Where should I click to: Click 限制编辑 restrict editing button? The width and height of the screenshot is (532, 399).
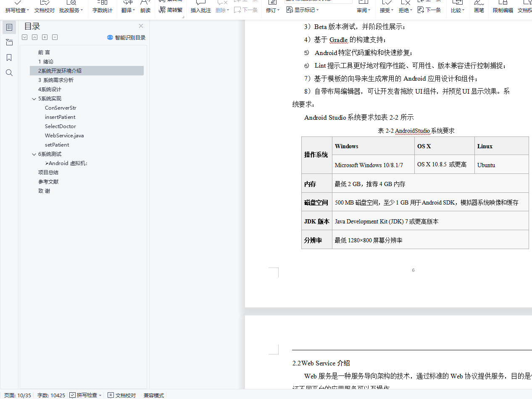click(x=503, y=10)
